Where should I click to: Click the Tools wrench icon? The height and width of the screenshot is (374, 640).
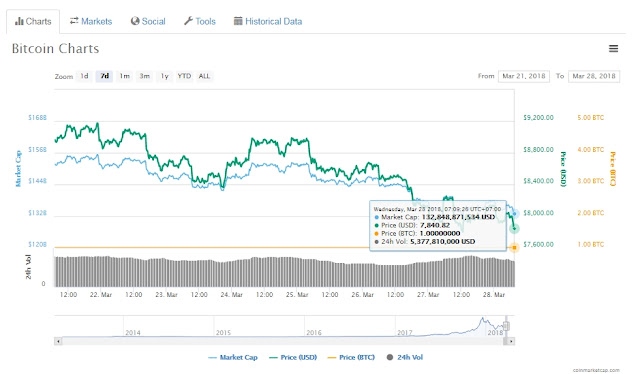[188, 20]
